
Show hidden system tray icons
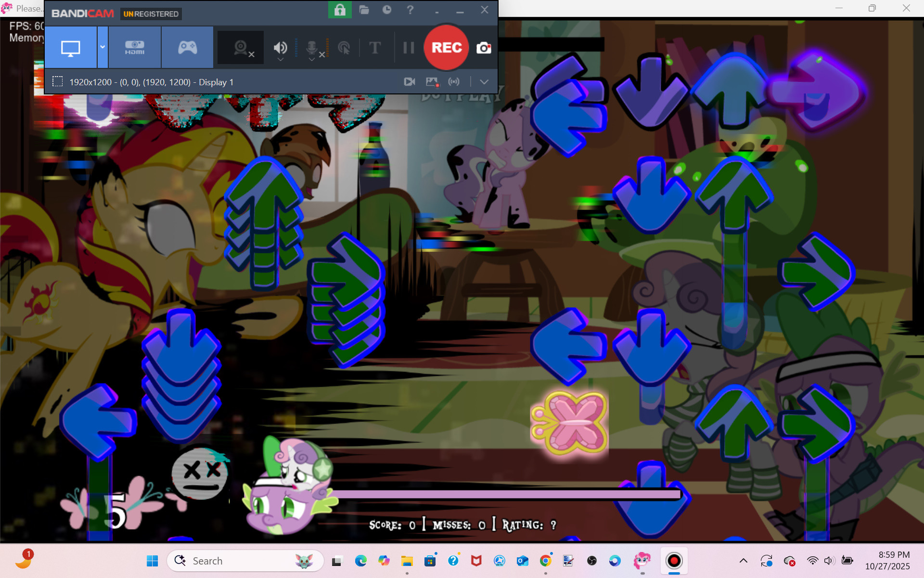(x=744, y=561)
